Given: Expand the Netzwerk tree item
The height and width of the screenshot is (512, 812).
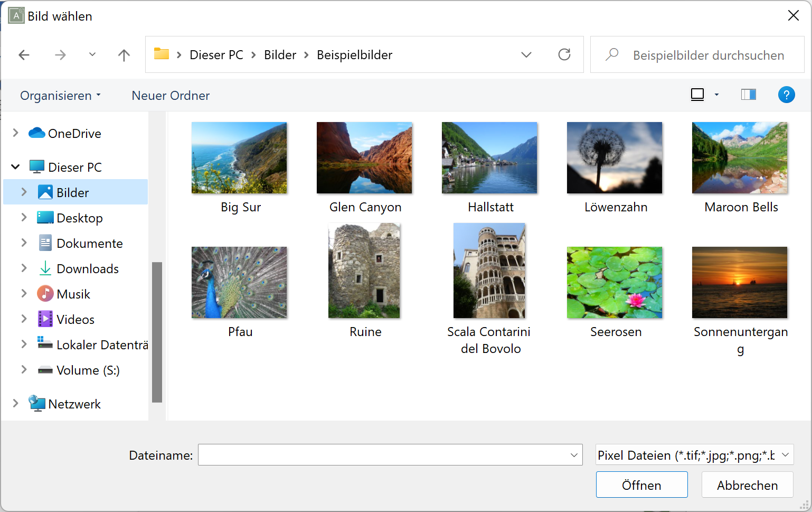Looking at the screenshot, I should click(15, 403).
